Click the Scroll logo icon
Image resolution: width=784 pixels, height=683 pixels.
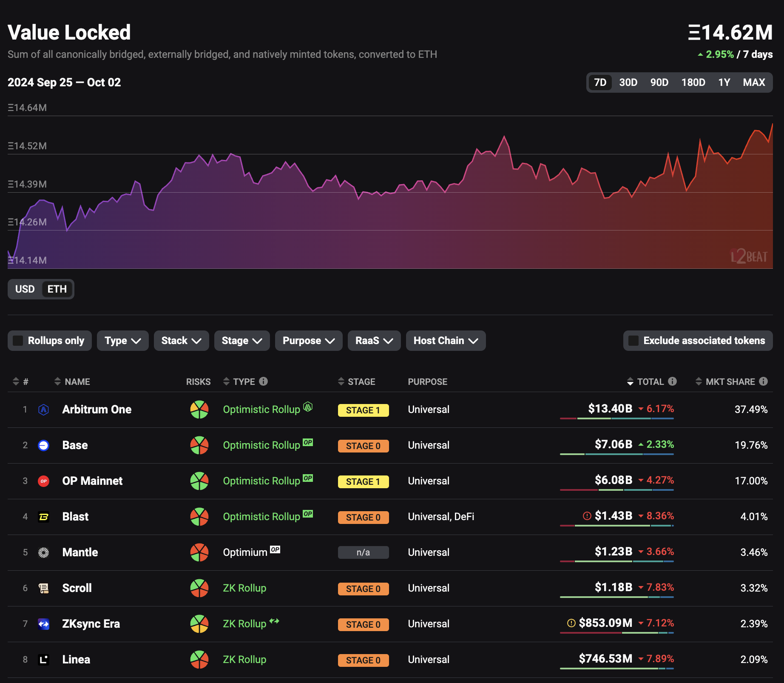(43, 588)
